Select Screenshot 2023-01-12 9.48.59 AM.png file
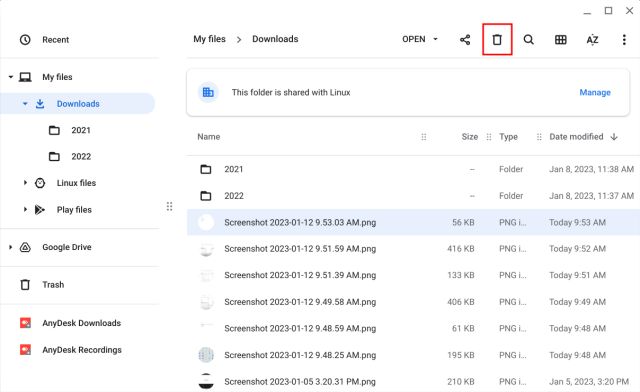This screenshot has width=640, height=392. (413, 328)
